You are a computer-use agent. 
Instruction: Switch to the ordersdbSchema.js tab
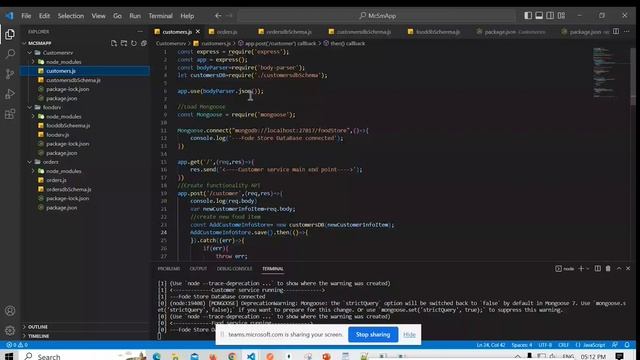tap(289, 31)
